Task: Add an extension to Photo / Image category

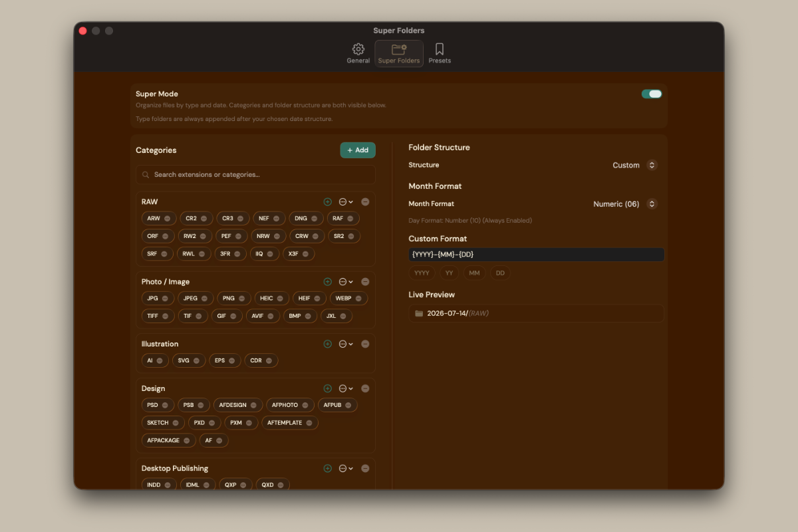Action: pos(327,282)
